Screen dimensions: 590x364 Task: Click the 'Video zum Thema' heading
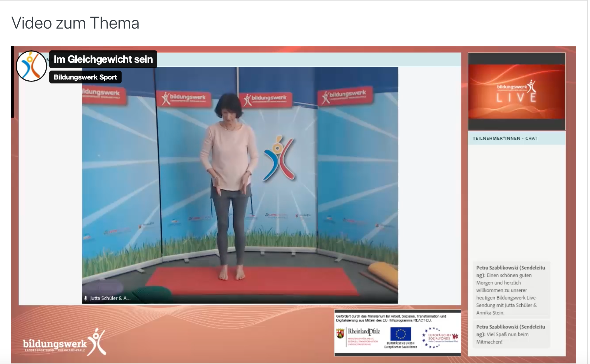click(75, 23)
